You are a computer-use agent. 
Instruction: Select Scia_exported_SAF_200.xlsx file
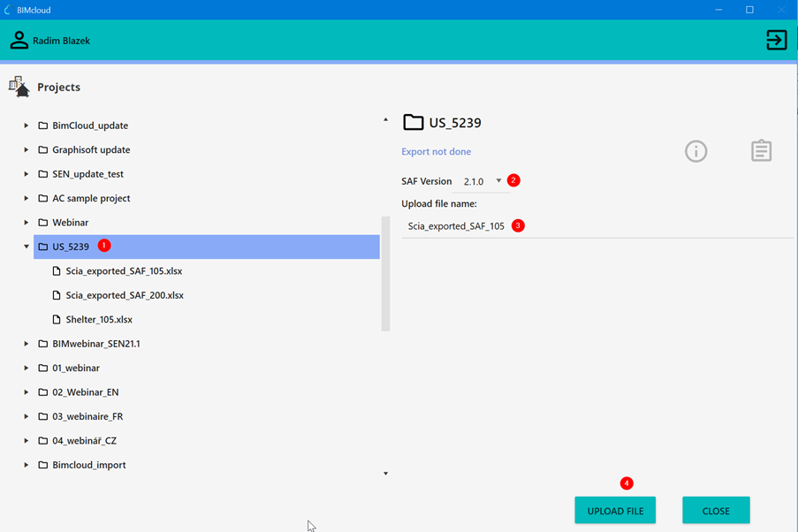pyautogui.click(x=125, y=295)
